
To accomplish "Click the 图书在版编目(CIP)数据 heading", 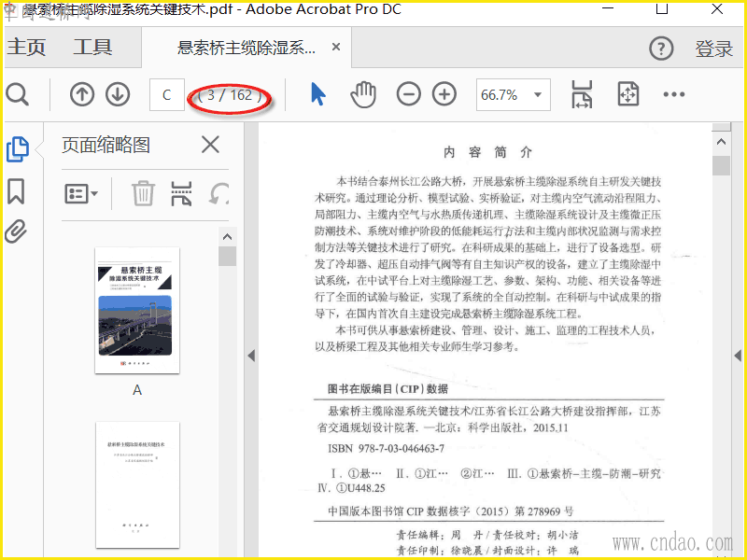I will coord(388,389).
